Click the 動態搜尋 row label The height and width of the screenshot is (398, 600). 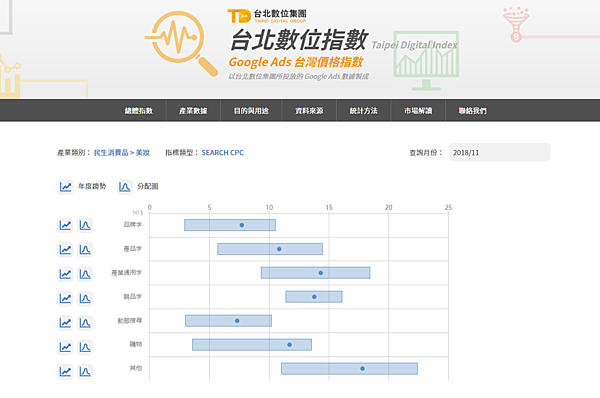tap(130, 321)
